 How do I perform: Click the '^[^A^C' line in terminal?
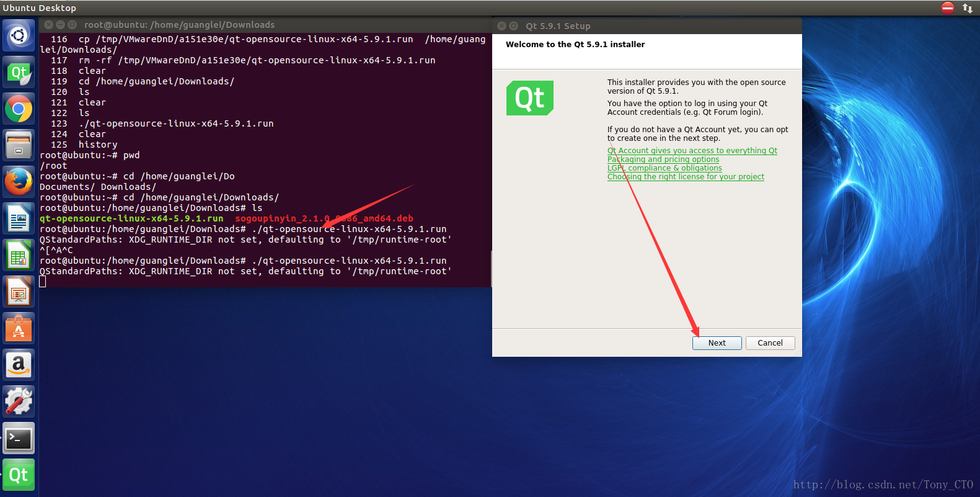tap(56, 250)
